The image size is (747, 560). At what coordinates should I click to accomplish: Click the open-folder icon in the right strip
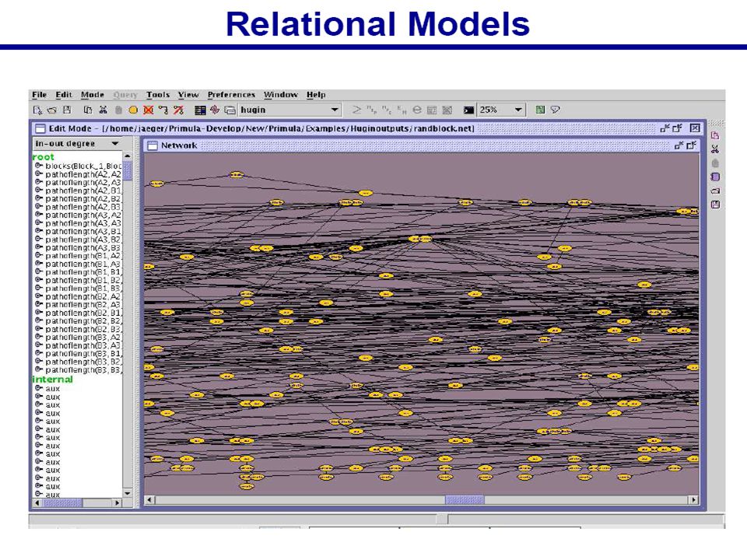pos(714,191)
